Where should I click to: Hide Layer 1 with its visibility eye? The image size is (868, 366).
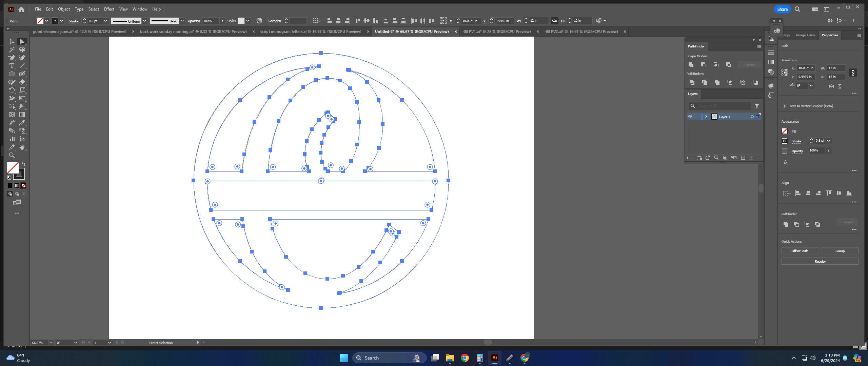click(x=690, y=116)
